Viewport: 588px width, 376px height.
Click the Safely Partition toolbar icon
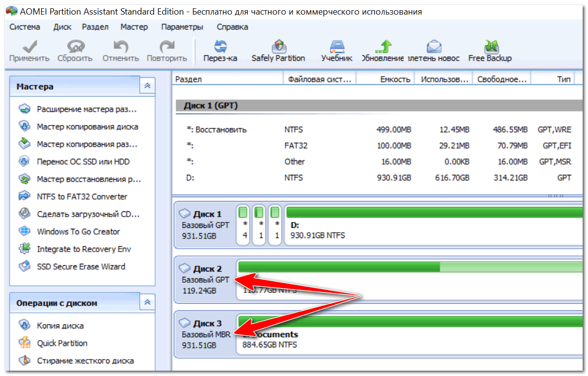point(278,47)
